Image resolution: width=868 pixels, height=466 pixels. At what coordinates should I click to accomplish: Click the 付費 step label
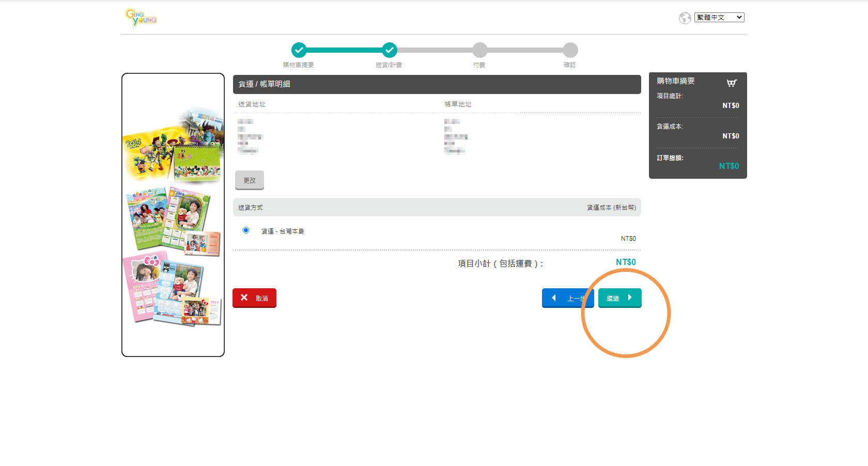tap(479, 65)
